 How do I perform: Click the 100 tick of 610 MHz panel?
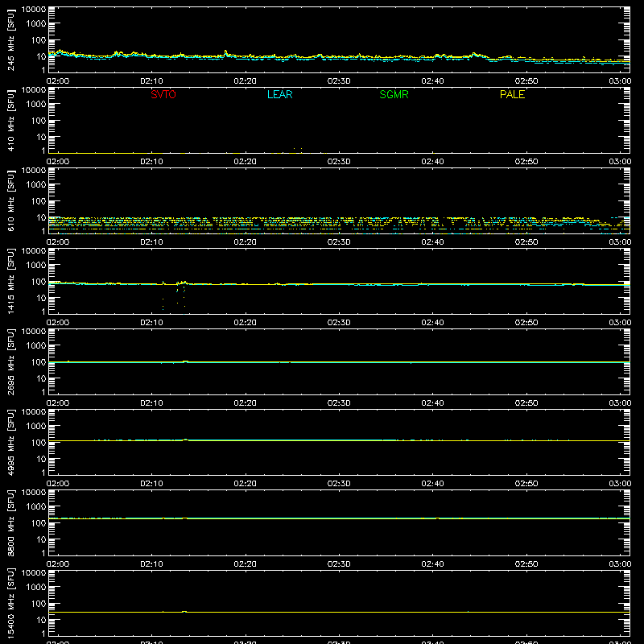coord(39,201)
